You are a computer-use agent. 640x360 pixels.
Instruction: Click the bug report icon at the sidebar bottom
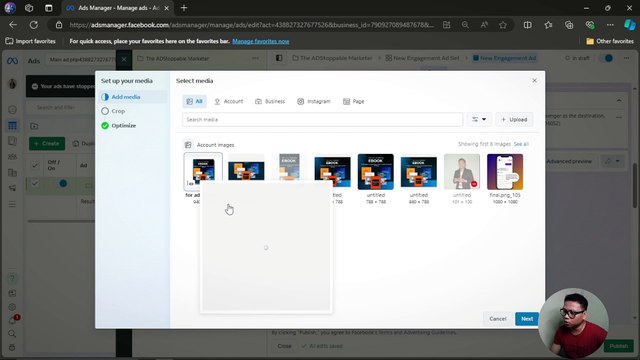pos(12,347)
